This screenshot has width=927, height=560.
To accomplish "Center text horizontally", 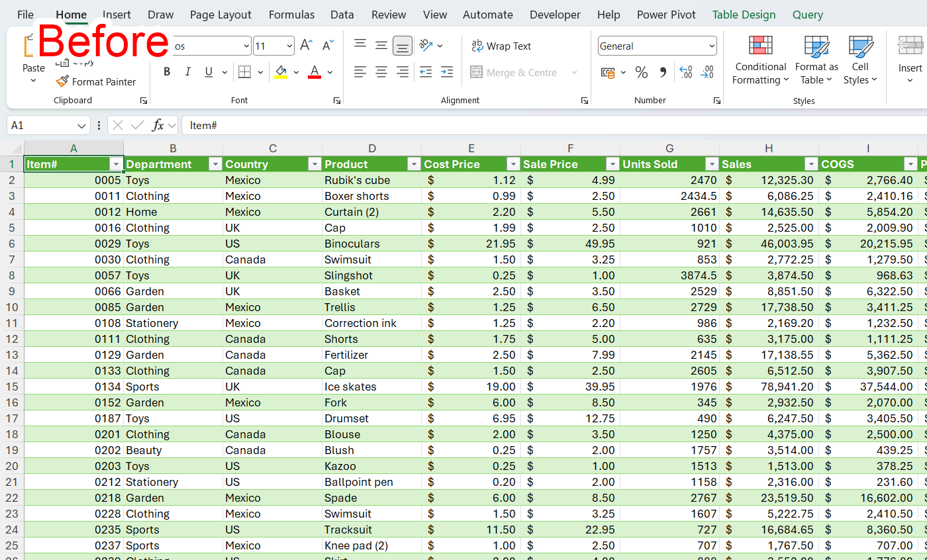I will [x=381, y=72].
